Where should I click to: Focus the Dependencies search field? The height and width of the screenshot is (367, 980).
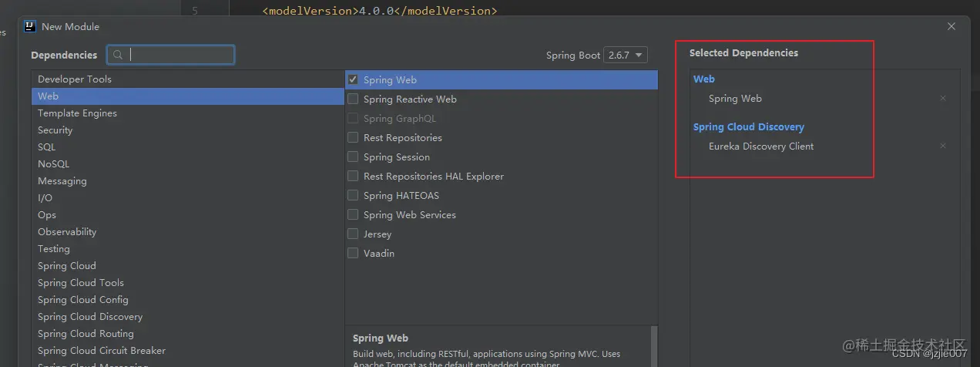coord(171,55)
